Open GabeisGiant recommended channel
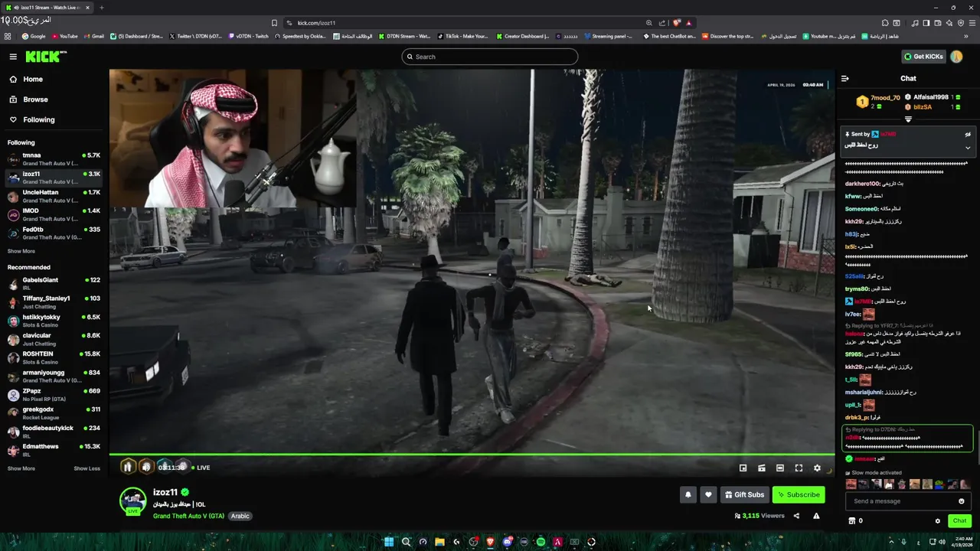980x551 pixels. [x=54, y=284]
